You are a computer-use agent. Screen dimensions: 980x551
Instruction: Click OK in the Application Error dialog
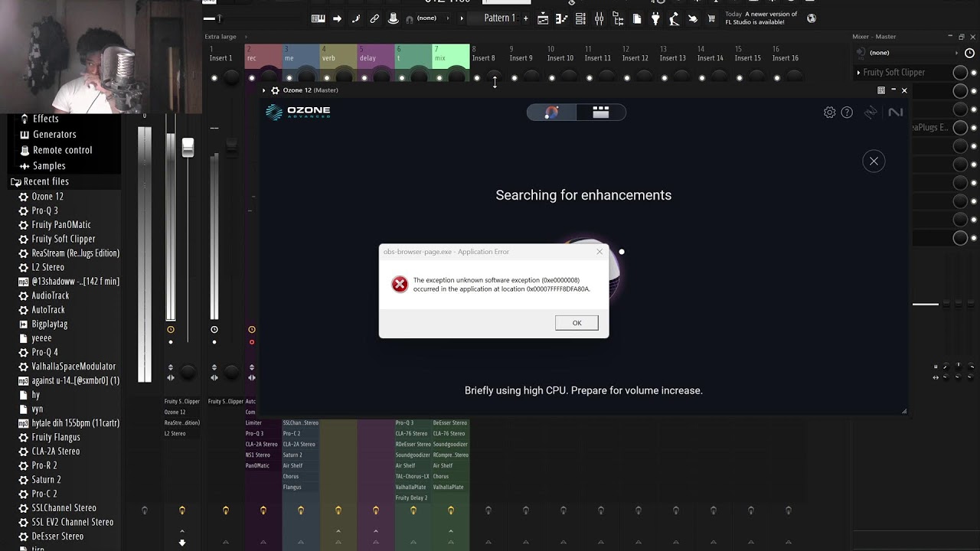pos(577,323)
